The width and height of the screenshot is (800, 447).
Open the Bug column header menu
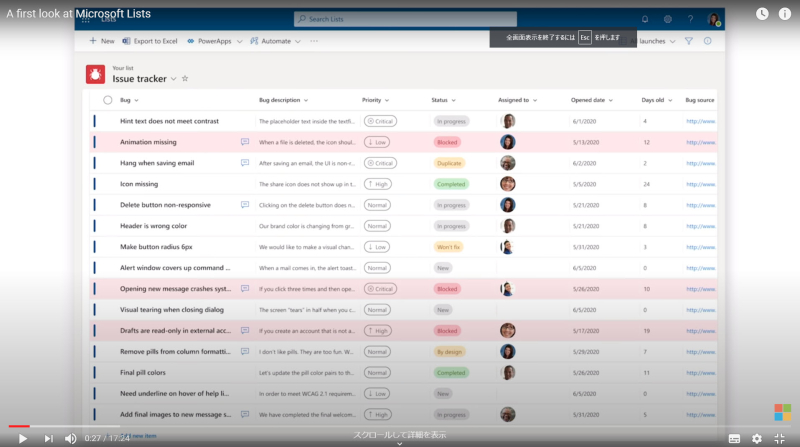(x=129, y=100)
